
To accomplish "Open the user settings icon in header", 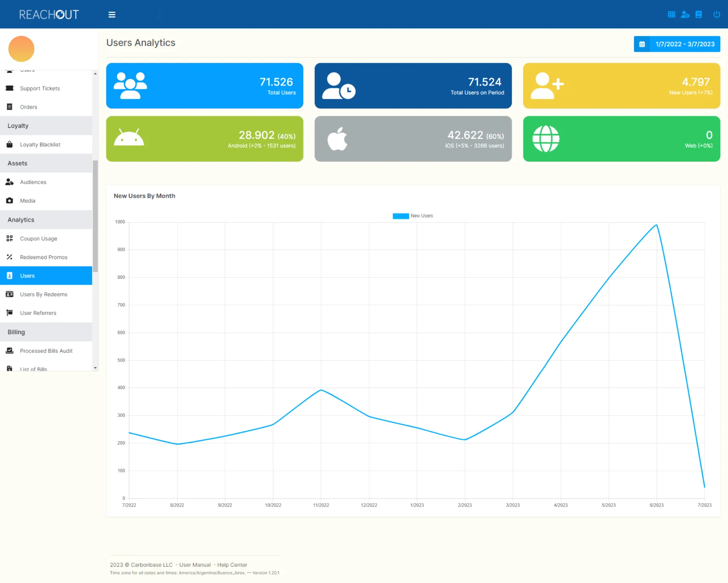I will pyautogui.click(x=685, y=15).
